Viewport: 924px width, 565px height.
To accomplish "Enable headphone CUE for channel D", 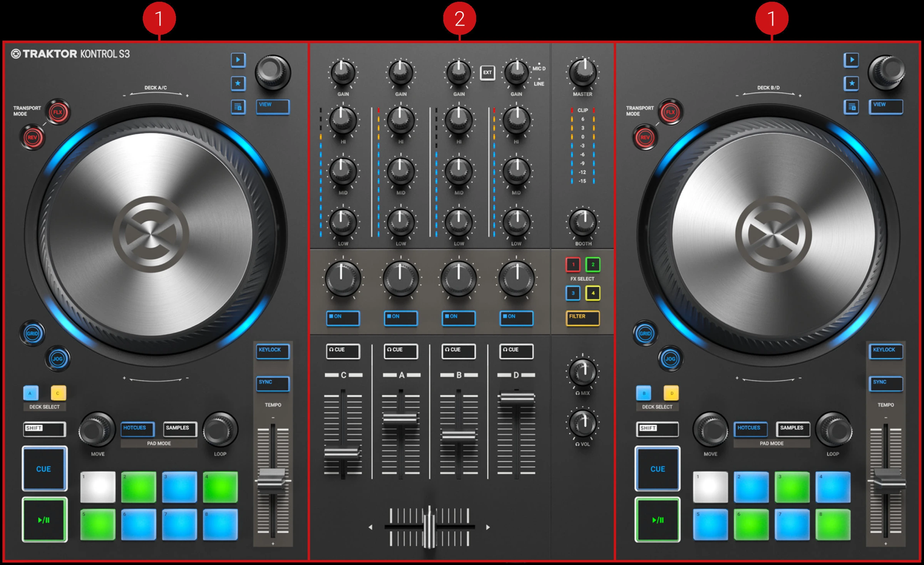I will tap(516, 351).
